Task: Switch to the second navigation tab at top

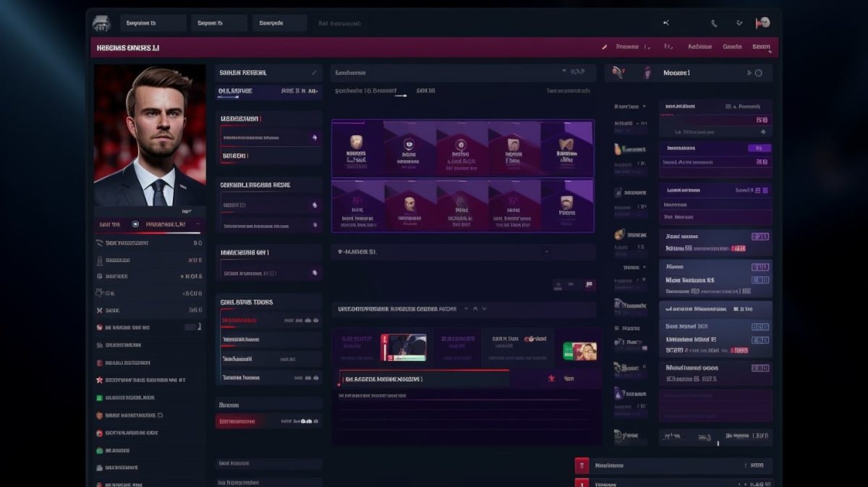Action: (218, 22)
